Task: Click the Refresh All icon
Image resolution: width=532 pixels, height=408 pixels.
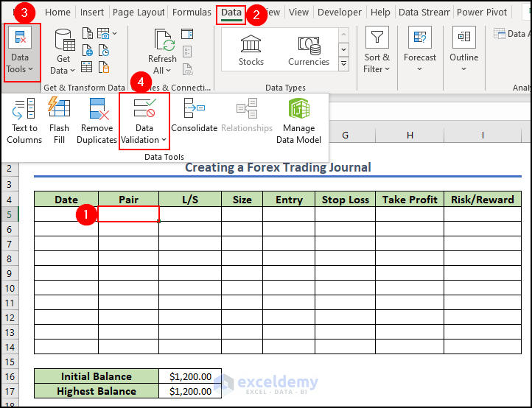Action: point(164,40)
